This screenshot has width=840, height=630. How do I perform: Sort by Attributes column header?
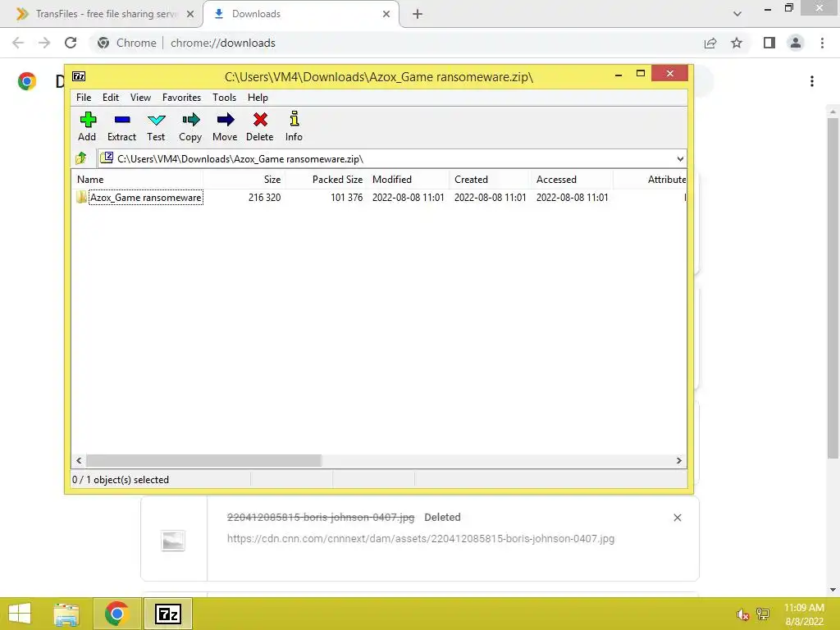[x=651, y=180]
